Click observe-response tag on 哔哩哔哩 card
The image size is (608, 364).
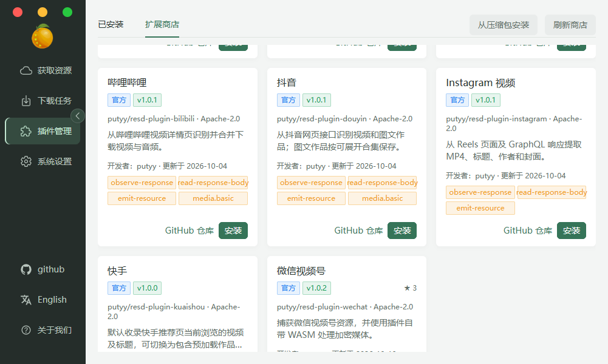[142, 183]
